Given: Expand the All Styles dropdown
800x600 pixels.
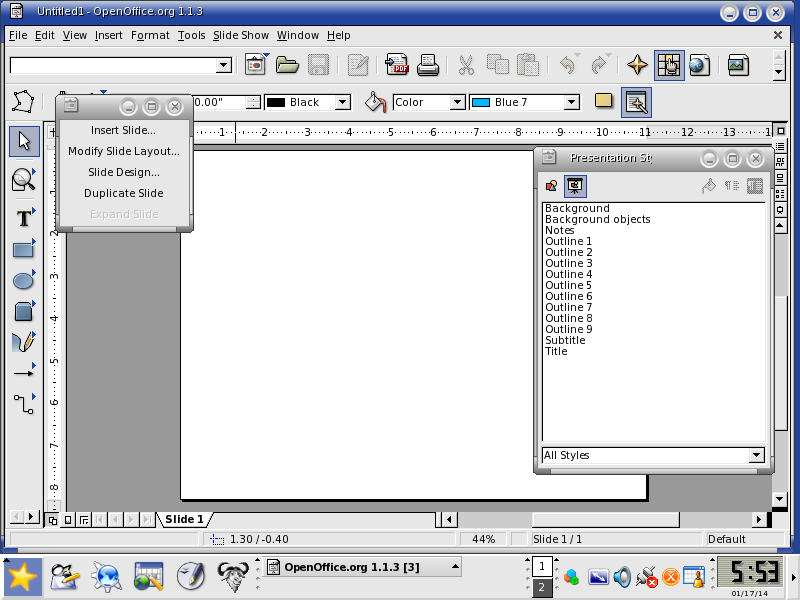Looking at the screenshot, I should 757,455.
